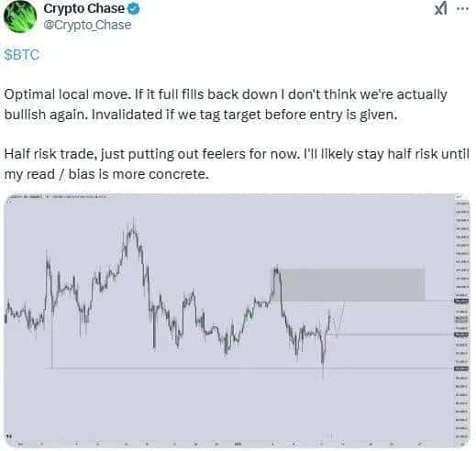Open the Crypto Chase profile avatar
The width and height of the screenshot is (476, 451).
click(20, 16)
